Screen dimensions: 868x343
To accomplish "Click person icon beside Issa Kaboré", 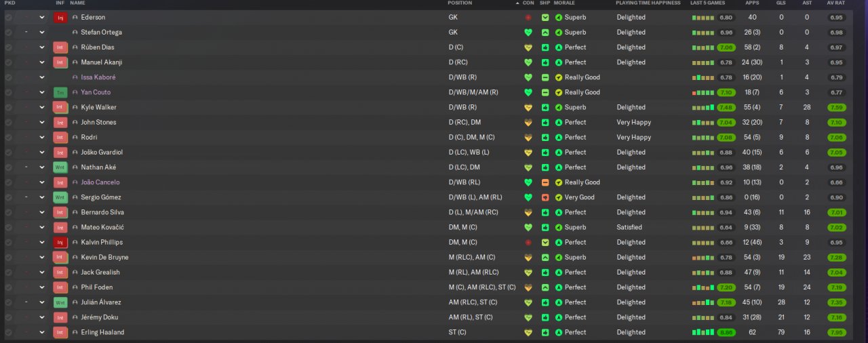I will pos(75,77).
